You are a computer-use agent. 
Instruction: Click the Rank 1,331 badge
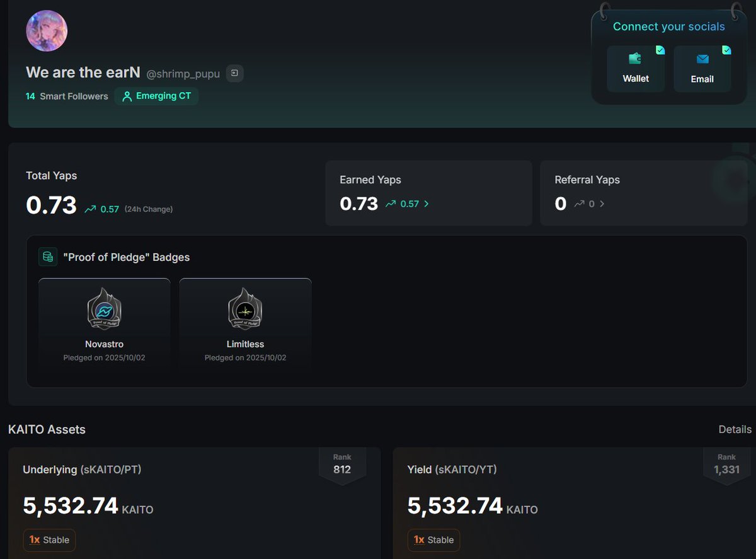(726, 465)
